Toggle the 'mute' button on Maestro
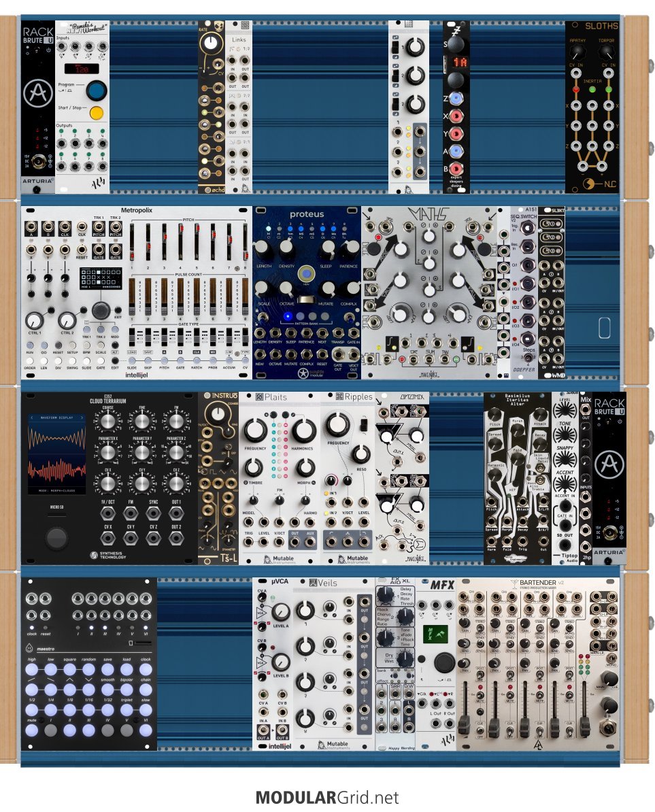The height and width of the screenshot is (812, 655). click(x=31, y=730)
